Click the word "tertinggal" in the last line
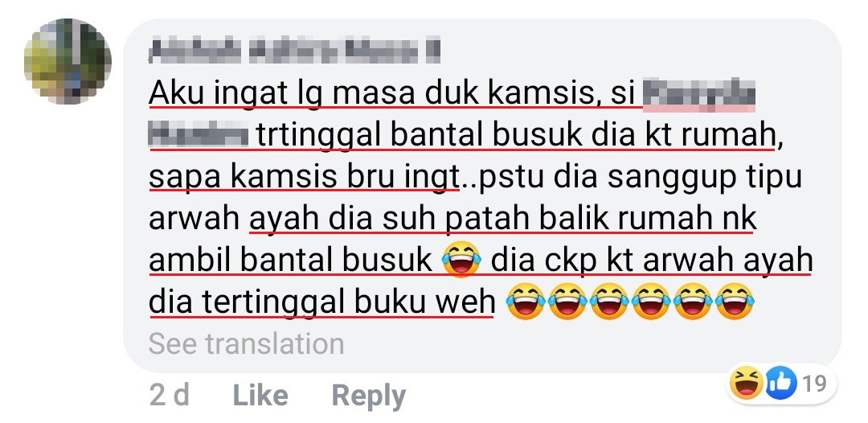868x423 pixels. click(x=274, y=302)
